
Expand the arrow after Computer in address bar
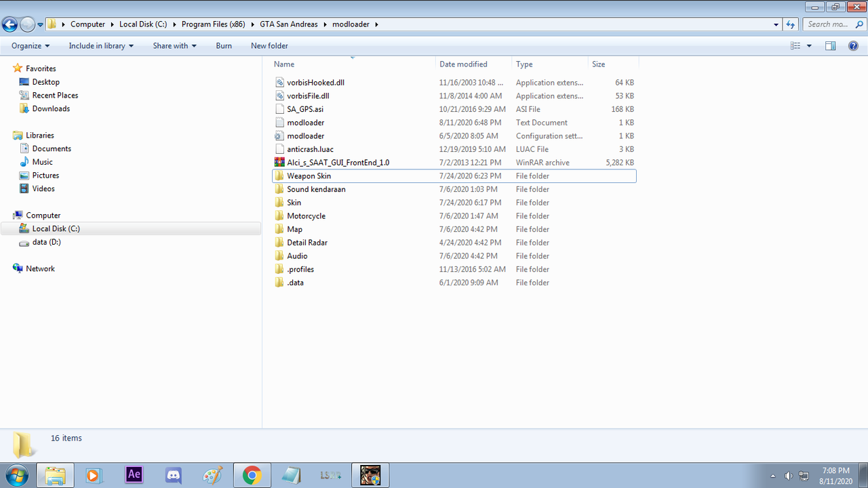(114, 24)
